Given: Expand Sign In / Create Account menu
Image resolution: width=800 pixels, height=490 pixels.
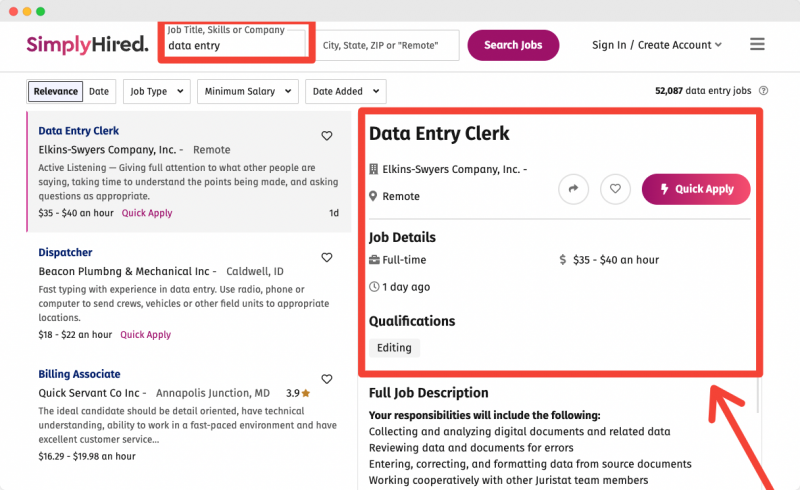Looking at the screenshot, I should [x=657, y=45].
